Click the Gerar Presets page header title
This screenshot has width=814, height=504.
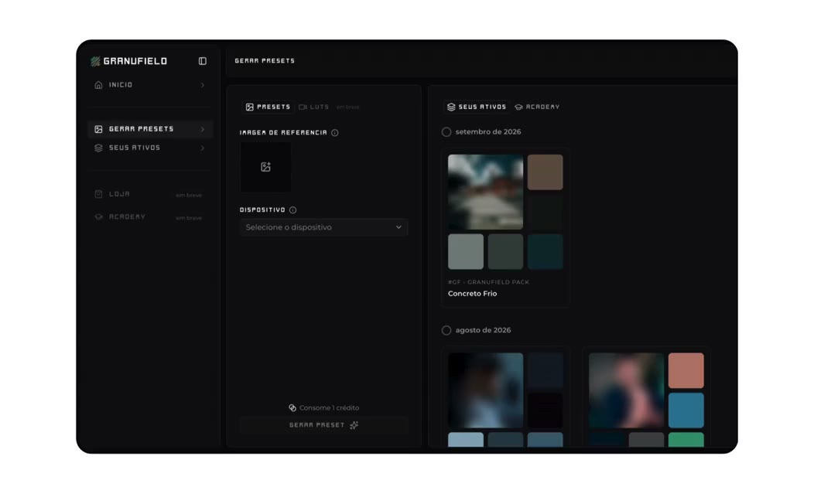265,60
